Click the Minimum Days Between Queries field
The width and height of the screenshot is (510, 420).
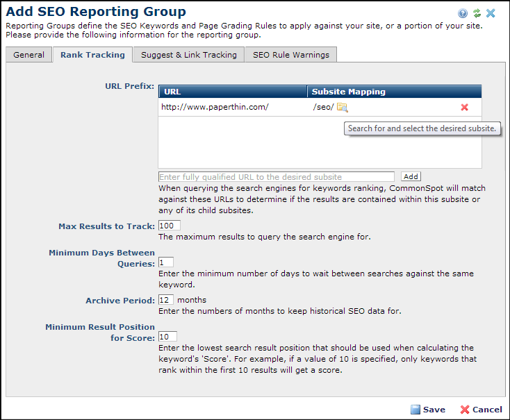tap(165, 262)
